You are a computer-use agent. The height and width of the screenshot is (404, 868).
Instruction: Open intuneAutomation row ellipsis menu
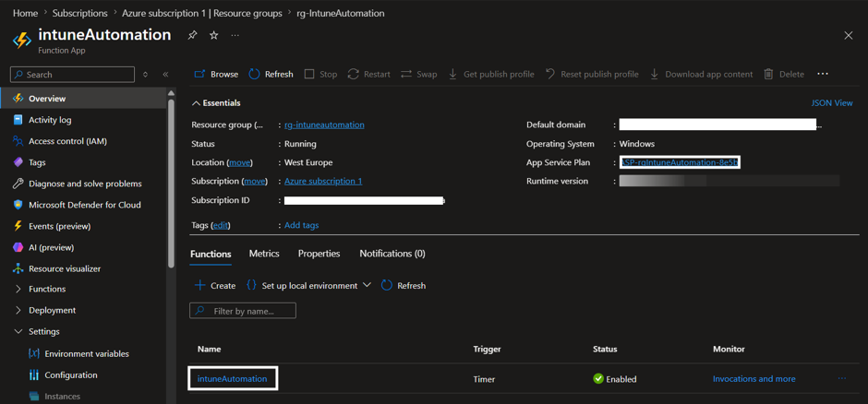tap(842, 379)
